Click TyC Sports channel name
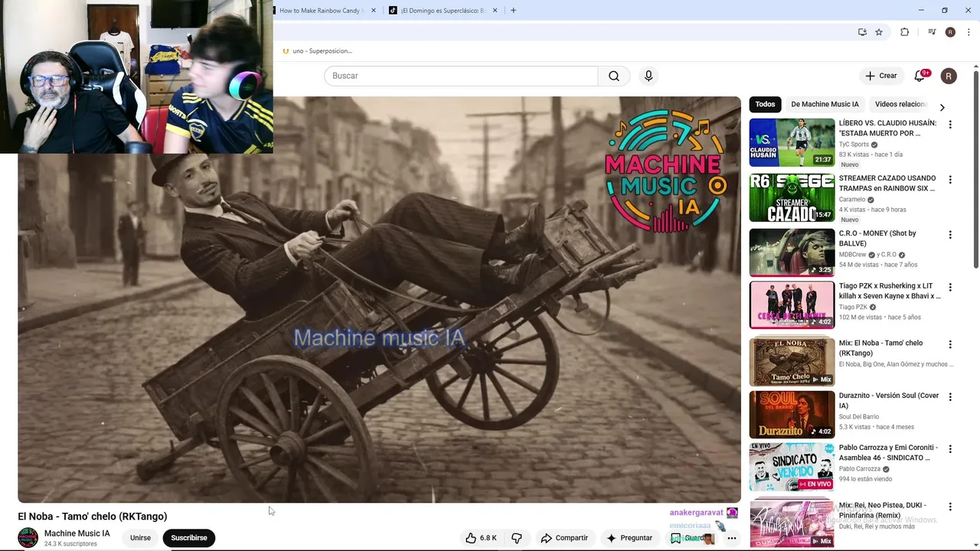 (854, 144)
